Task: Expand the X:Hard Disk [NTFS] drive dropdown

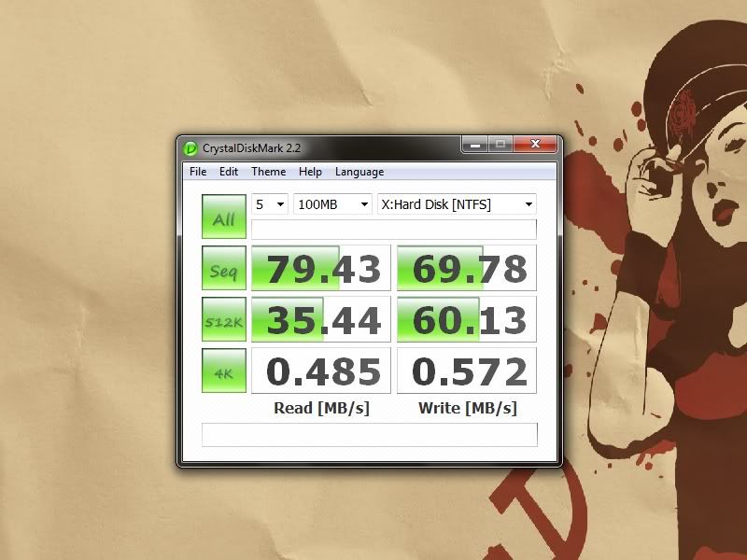Action: [457, 204]
